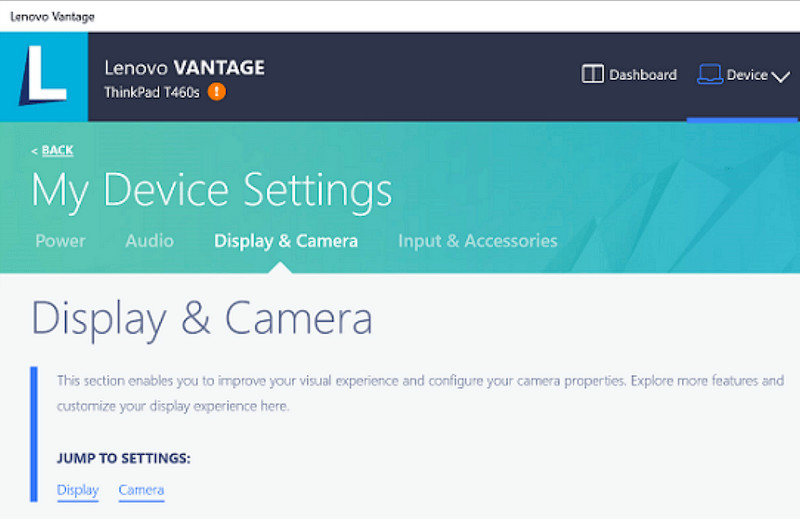Click the Display & Camera page heading

point(202,318)
